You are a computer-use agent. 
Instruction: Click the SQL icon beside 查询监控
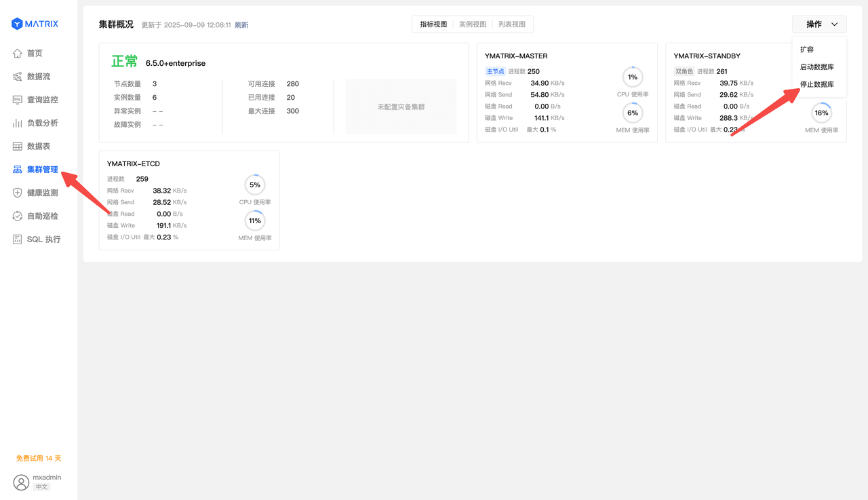(x=18, y=100)
